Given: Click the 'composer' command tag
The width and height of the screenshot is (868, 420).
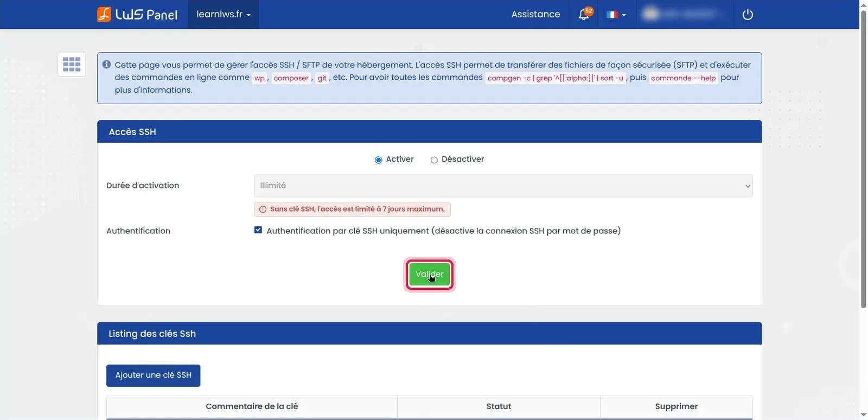Looking at the screenshot, I should (x=291, y=78).
